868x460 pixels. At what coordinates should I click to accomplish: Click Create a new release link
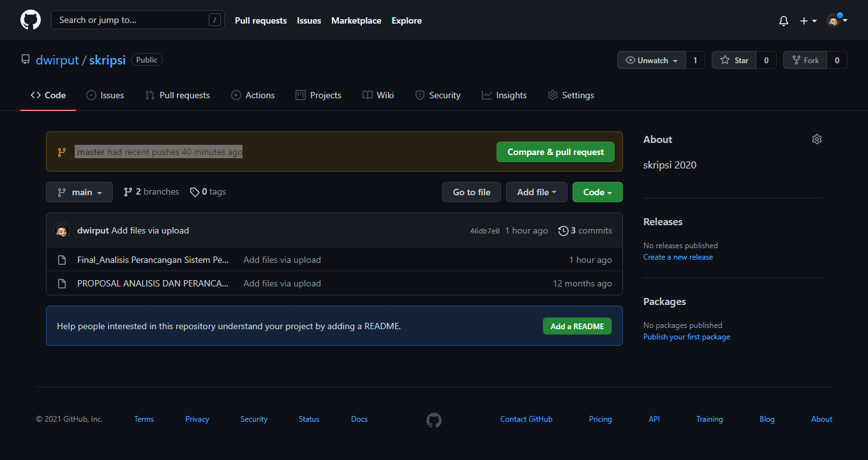[678, 257]
